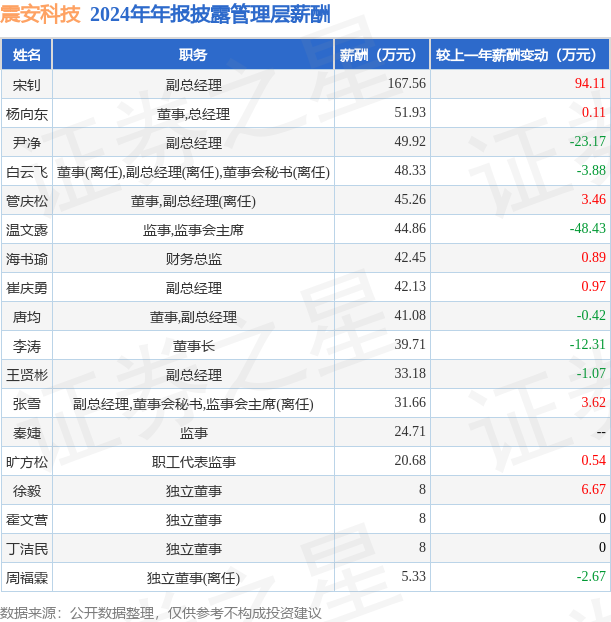Click the position cell 董事长
This screenshot has height=622, width=611.
pos(194,346)
